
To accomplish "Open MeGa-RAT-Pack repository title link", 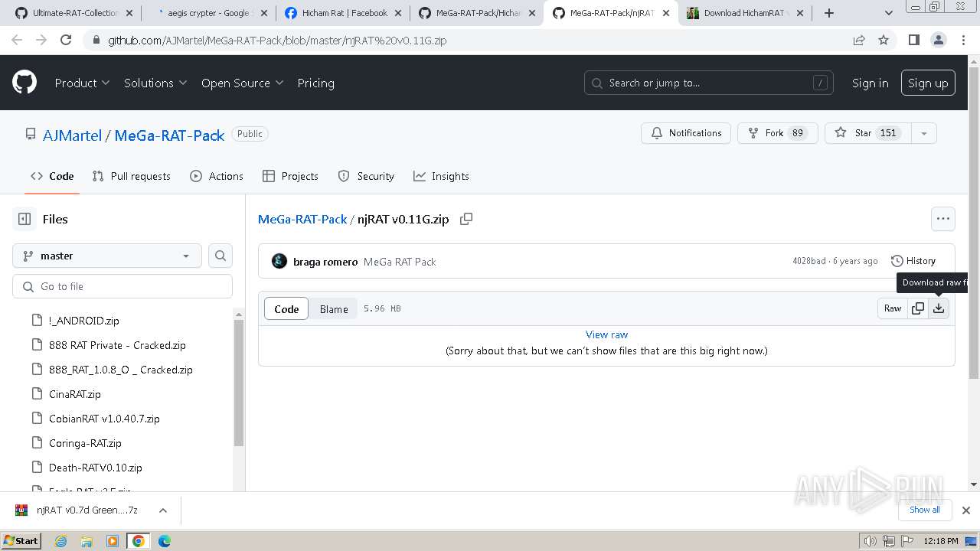I will coord(169,135).
